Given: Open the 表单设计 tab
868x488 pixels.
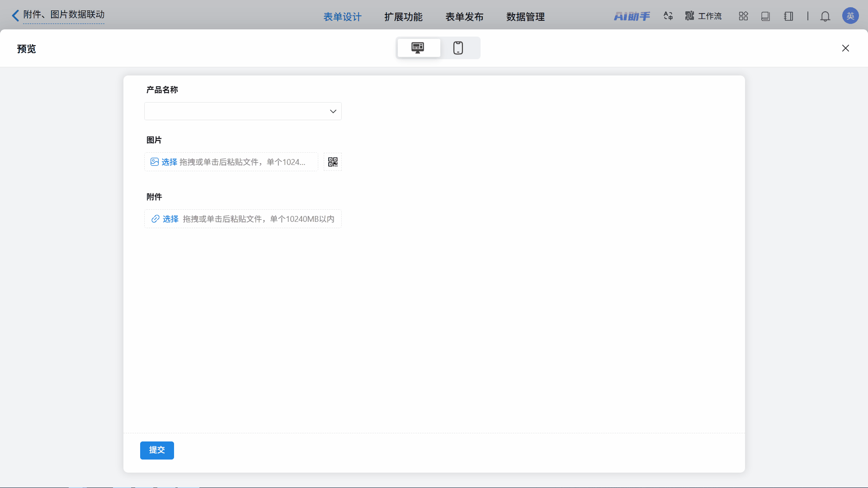Looking at the screenshot, I should 342,17.
